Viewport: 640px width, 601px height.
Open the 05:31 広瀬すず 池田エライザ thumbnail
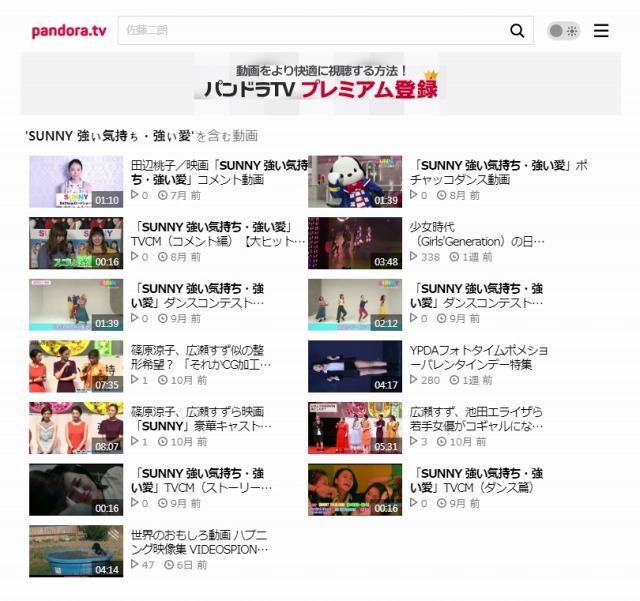coord(355,428)
